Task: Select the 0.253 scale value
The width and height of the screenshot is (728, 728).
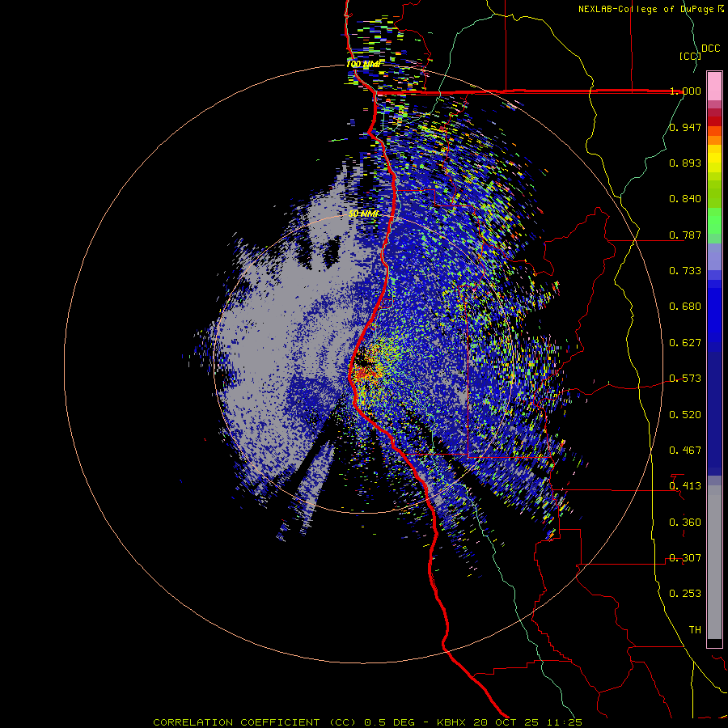Action: pyautogui.click(x=685, y=594)
